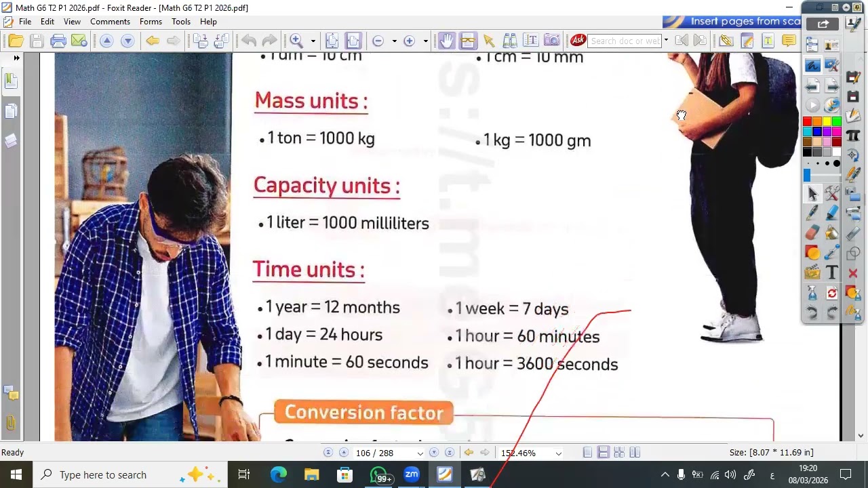Open the dropdown beside the Zoom Out icon
Screen dimensions: 868x488
point(394,41)
